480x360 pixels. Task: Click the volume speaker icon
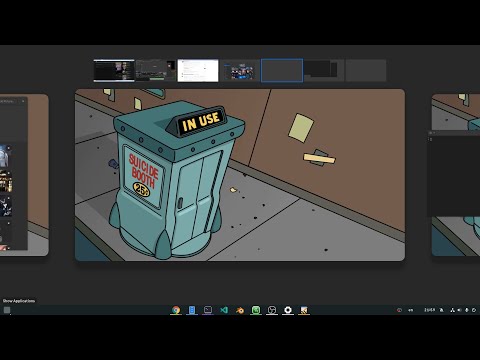pos(459,310)
